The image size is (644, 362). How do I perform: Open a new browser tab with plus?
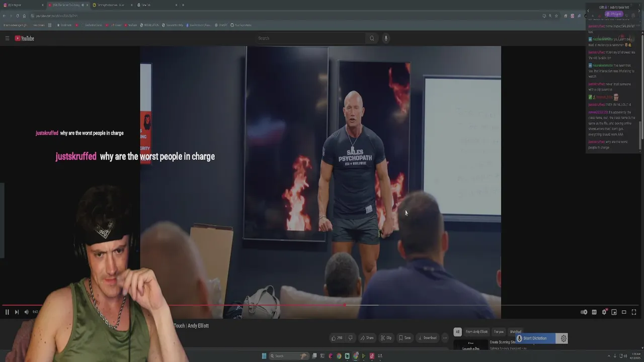[x=183, y=5]
